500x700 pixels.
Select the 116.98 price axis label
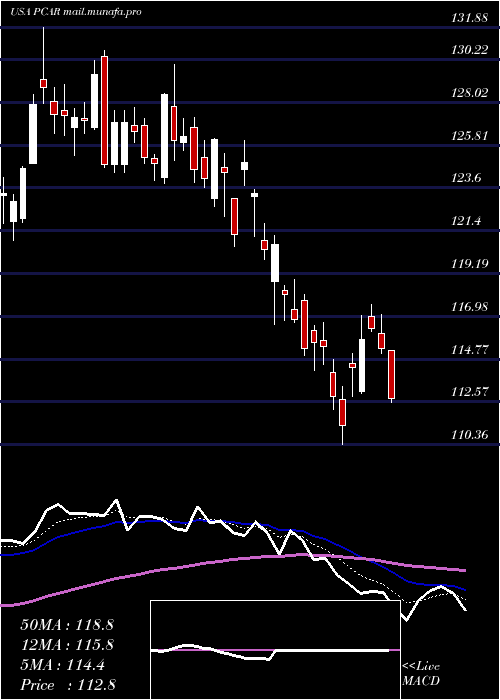469,307
